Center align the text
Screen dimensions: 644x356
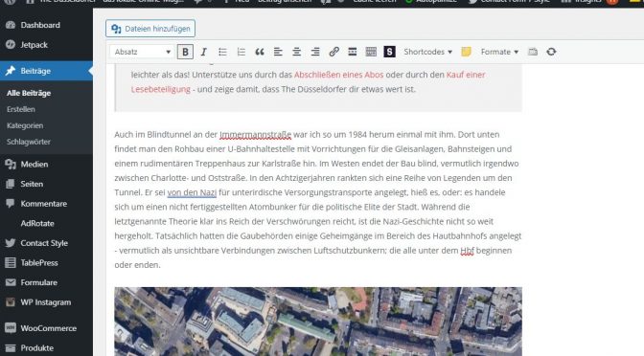(x=296, y=52)
